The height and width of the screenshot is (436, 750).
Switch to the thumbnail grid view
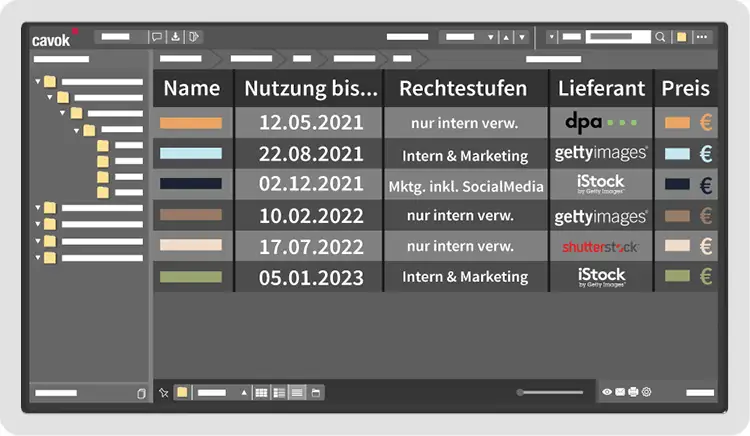point(261,392)
